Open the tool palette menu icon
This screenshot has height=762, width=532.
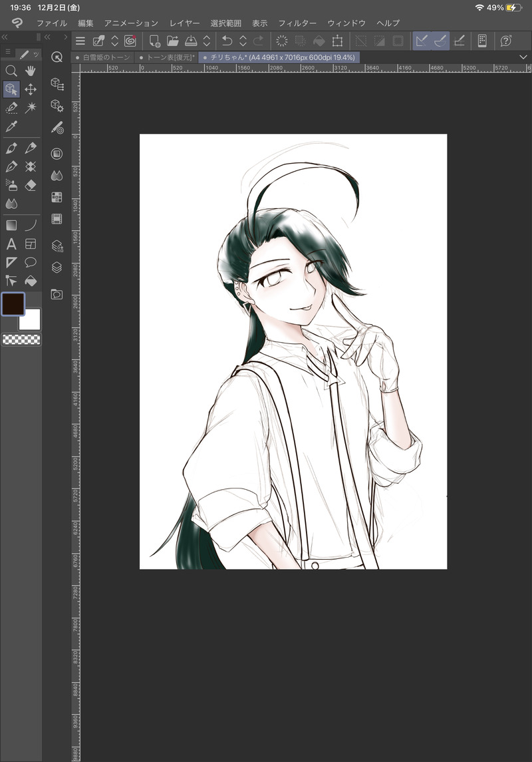click(8, 51)
